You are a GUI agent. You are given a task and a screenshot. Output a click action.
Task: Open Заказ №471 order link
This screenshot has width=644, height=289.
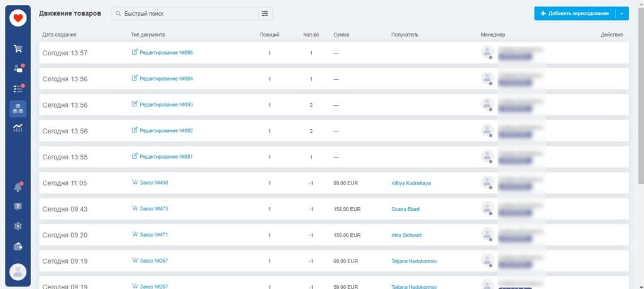coord(154,234)
